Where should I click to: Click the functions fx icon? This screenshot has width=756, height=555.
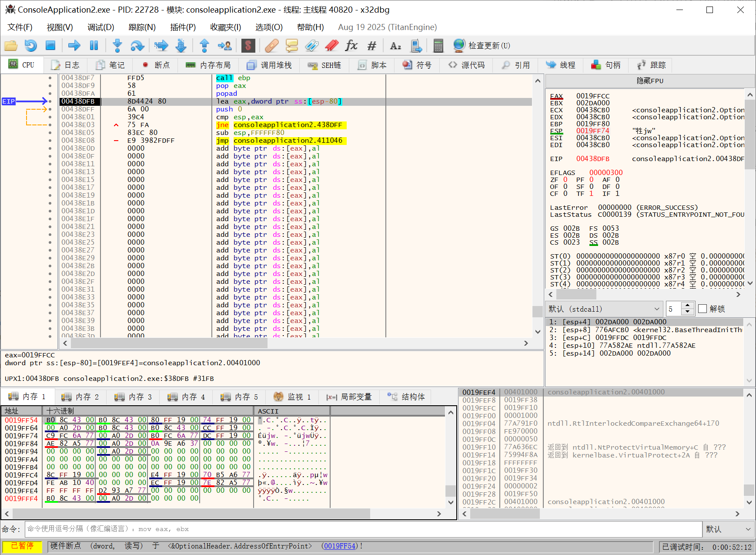(x=351, y=46)
